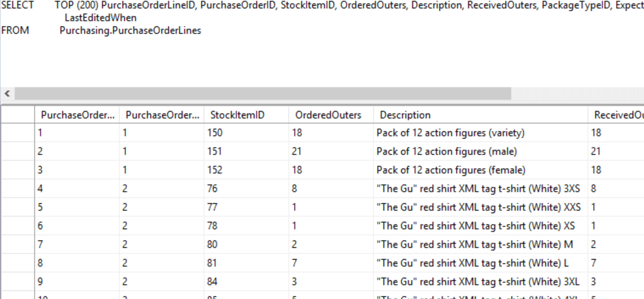Select the Description column header
Viewport: 644px width, 299px height.
(x=481, y=115)
